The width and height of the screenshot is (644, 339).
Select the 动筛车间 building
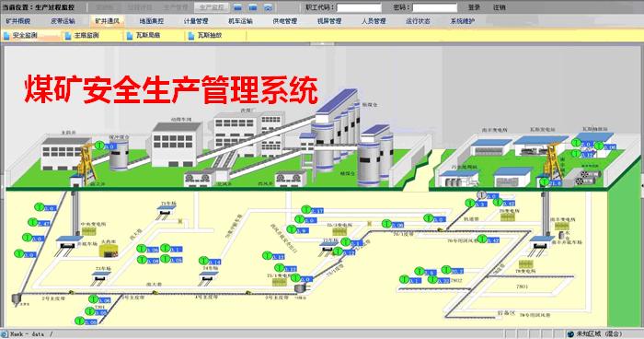[177, 145]
